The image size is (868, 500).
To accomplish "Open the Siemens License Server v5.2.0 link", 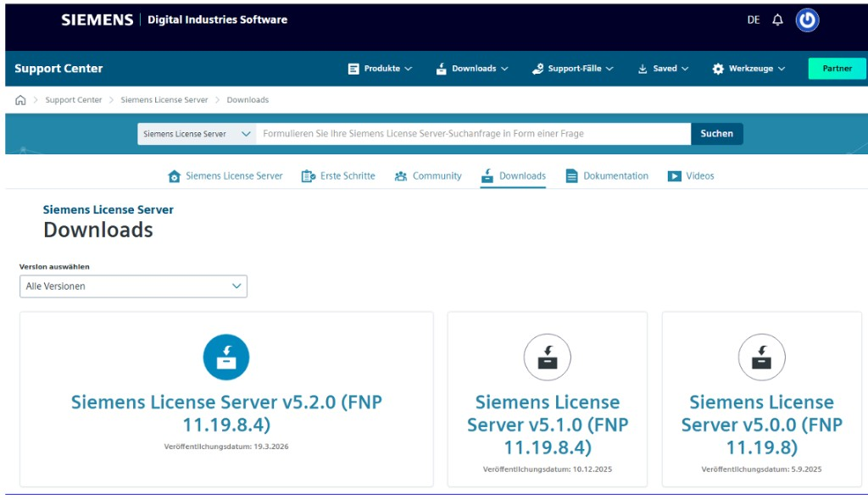I will (226, 413).
